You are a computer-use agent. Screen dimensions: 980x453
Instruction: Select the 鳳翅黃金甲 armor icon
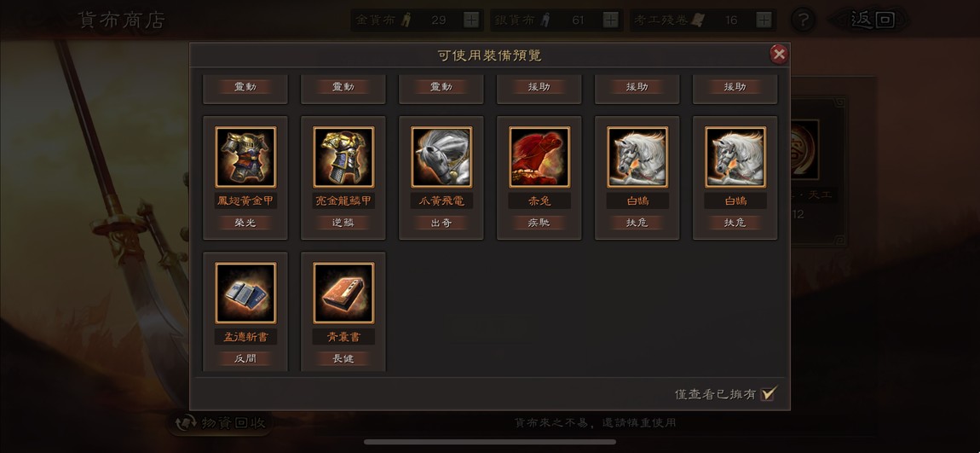pyautogui.click(x=245, y=157)
